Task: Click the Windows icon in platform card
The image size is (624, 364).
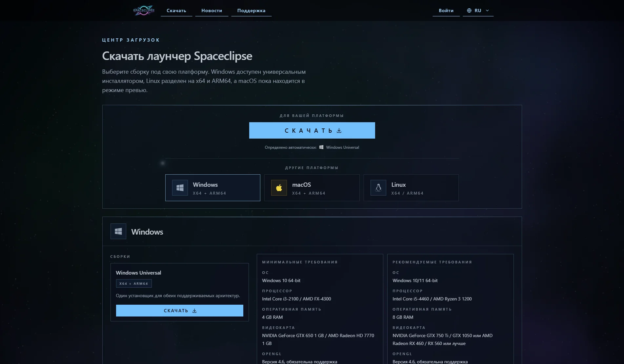Action: [180, 188]
